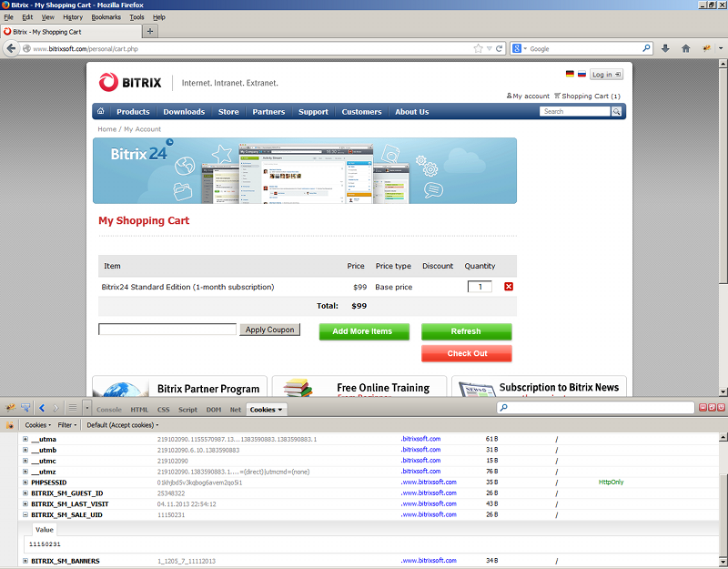Click the Check Out button
728x569 pixels.
click(x=467, y=353)
